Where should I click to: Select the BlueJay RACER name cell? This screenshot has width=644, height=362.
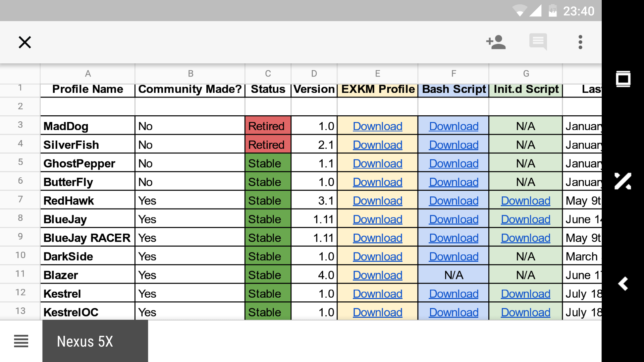point(87,238)
